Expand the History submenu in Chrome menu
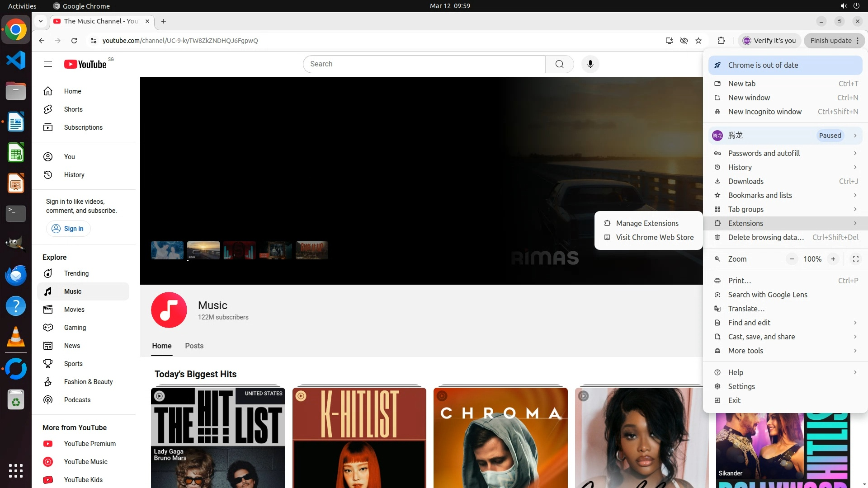The height and width of the screenshot is (488, 868). point(785,167)
